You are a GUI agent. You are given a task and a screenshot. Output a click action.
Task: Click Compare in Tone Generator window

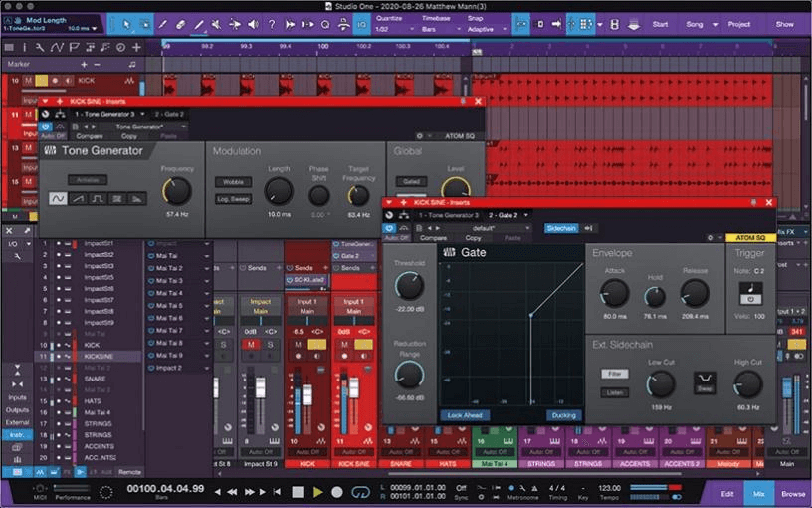coord(90,136)
